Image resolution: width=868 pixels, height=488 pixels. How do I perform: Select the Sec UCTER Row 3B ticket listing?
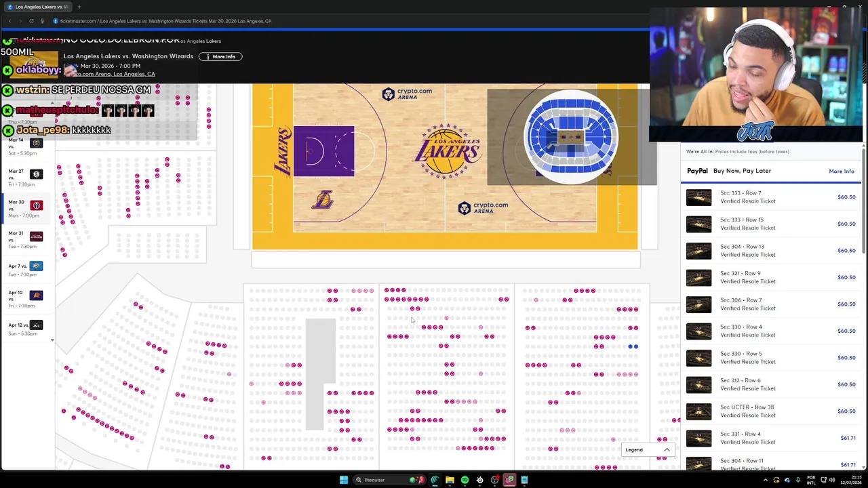(x=771, y=411)
